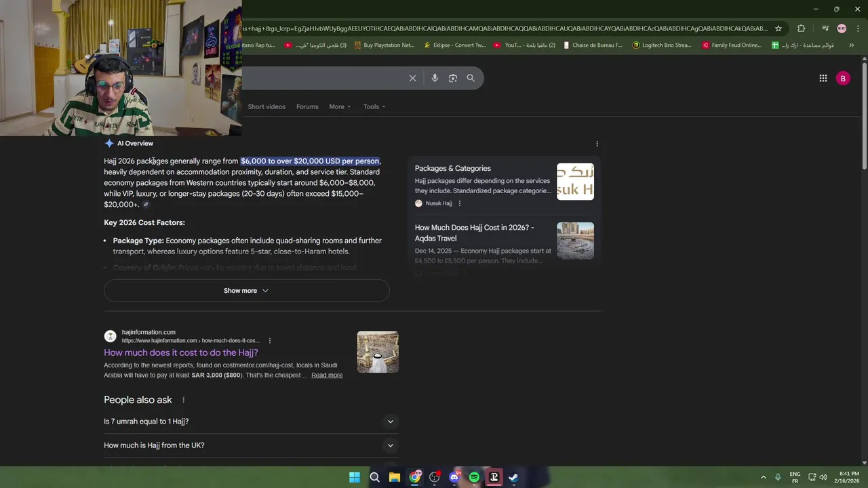Click the citation link icon after $20,000+
This screenshot has width=868, height=488.
145,205
